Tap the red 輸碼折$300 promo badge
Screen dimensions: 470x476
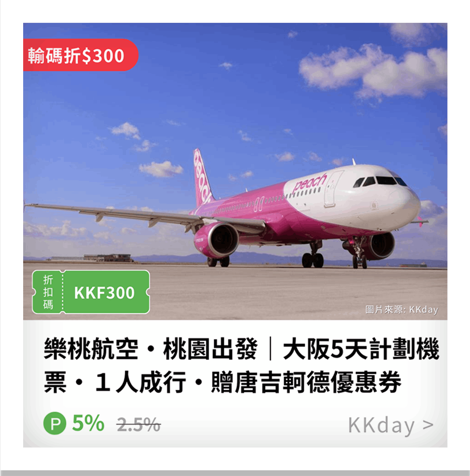80,55
